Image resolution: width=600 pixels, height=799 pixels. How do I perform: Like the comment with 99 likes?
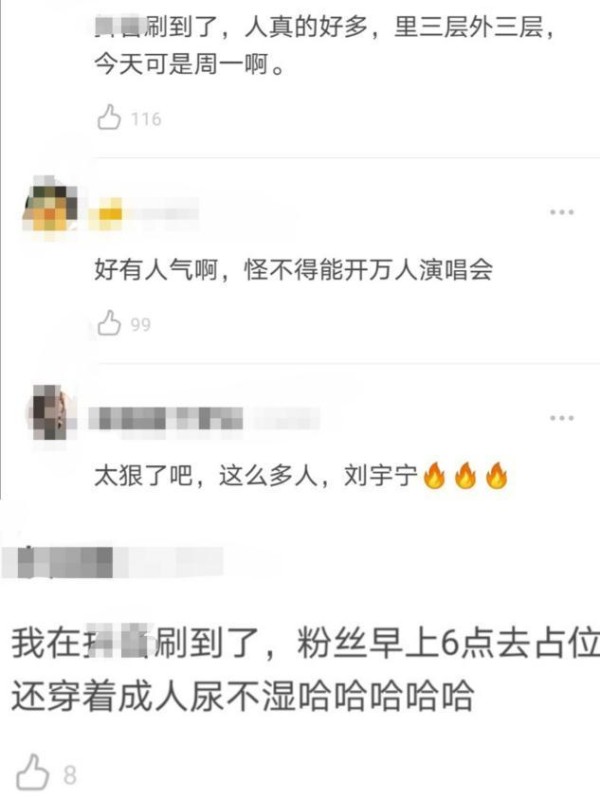(x=109, y=323)
